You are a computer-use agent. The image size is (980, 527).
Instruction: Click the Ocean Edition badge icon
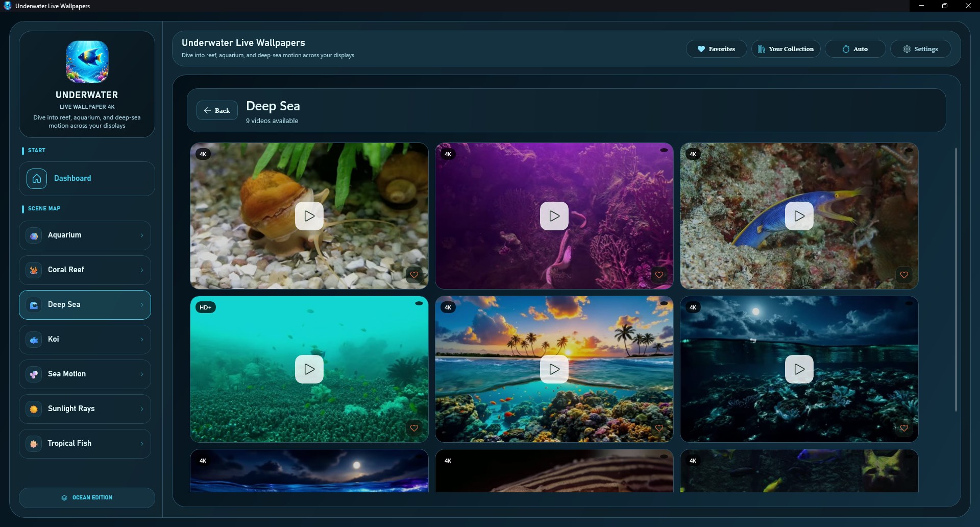[x=64, y=498]
